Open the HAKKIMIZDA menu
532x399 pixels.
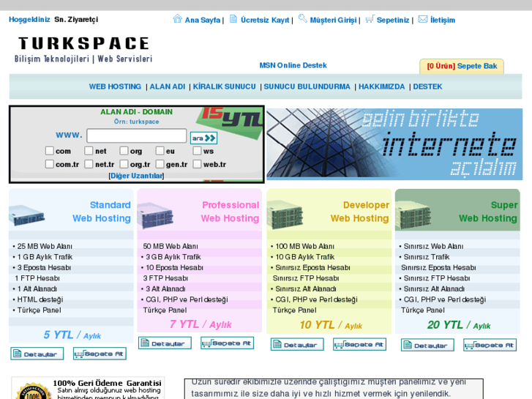click(382, 86)
